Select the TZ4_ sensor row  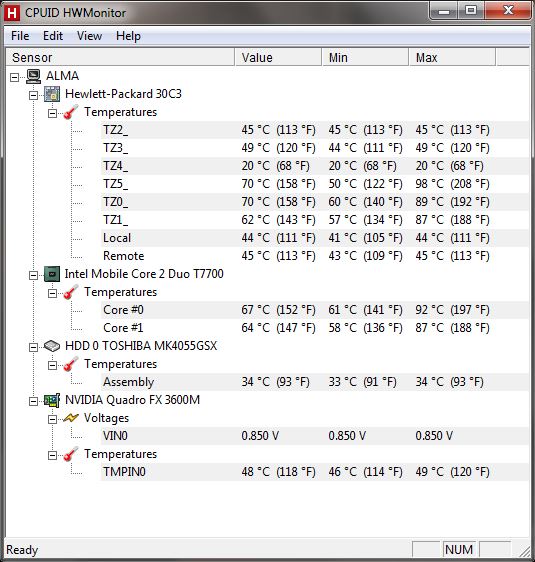tap(315, 166)
